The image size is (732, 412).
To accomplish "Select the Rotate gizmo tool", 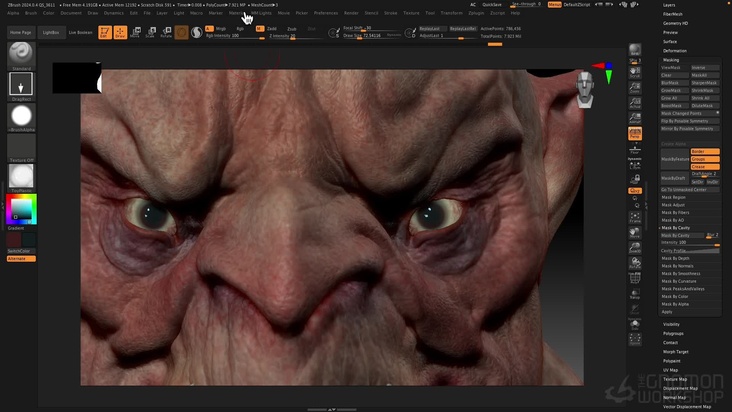I will click(166, 32).
